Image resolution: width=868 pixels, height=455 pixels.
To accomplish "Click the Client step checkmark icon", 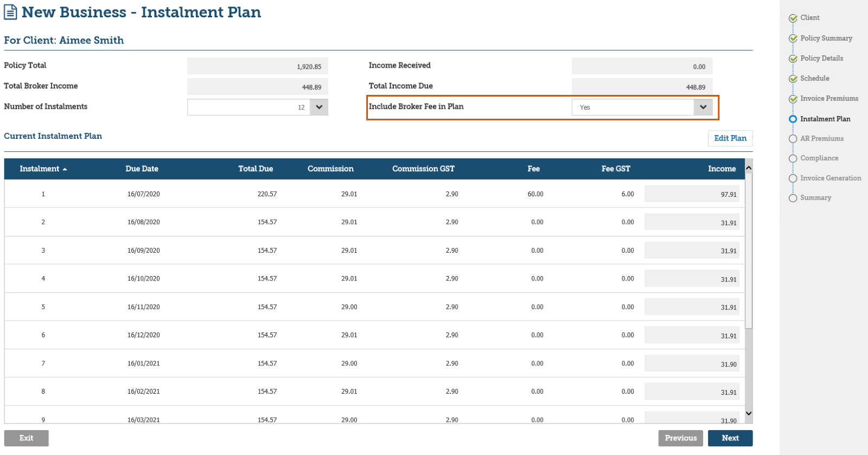I will pyautogui.click(x=793, y=18).
